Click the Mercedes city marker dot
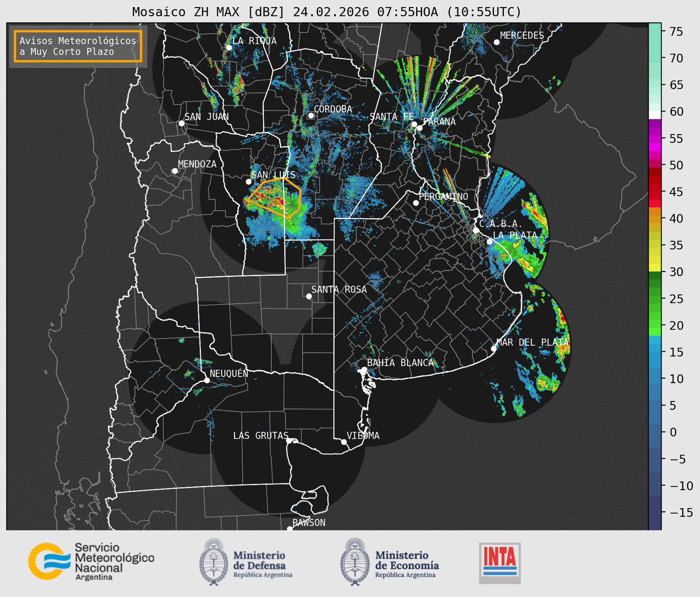The image size is (700, 597). coord(497,42)
